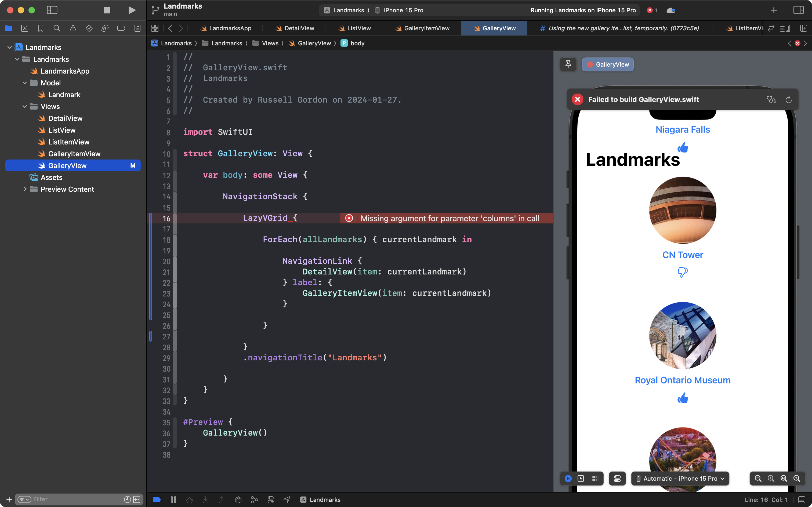This screenshot has width=812, height=507.
Task: Toggle breakpoints in the debug bar
Action: click(157, 499)
